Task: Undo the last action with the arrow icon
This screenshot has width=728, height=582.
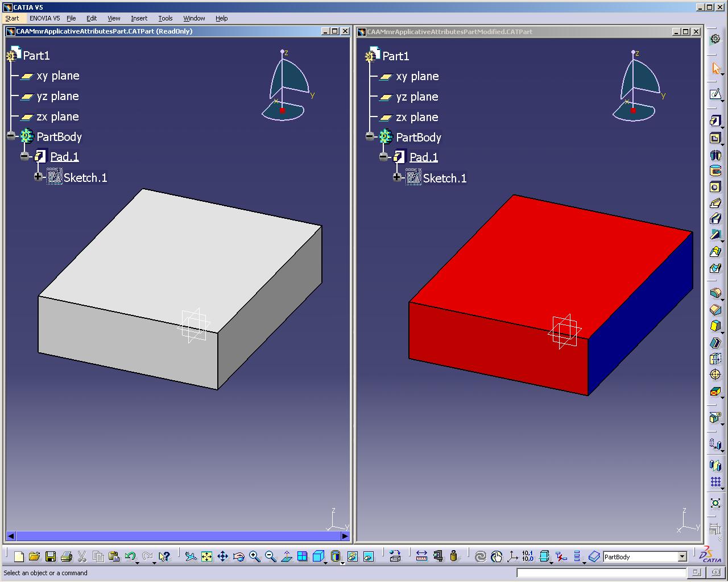Action: (130, 556)
